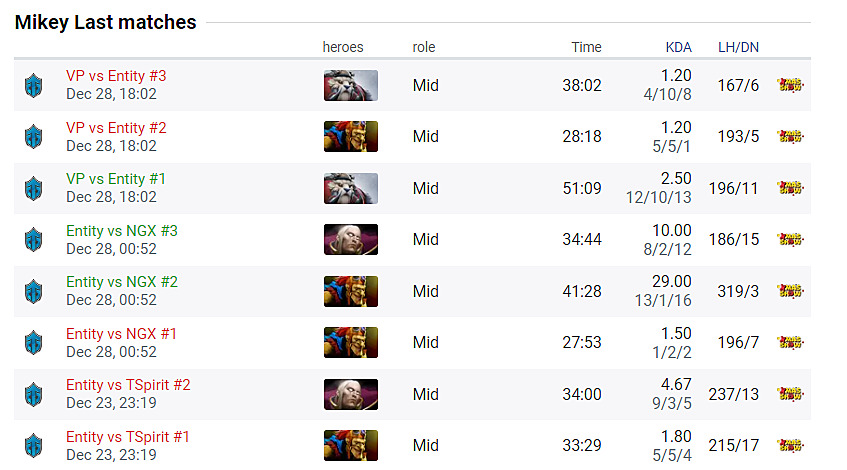Click team logo beside Entity vs NGX #2

tap(33, 291)
